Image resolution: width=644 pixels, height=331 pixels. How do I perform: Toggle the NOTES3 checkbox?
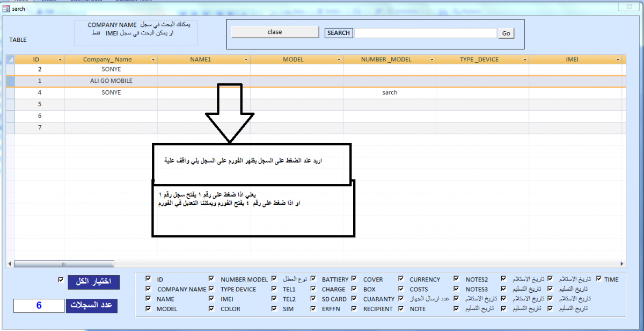point(456,289)
